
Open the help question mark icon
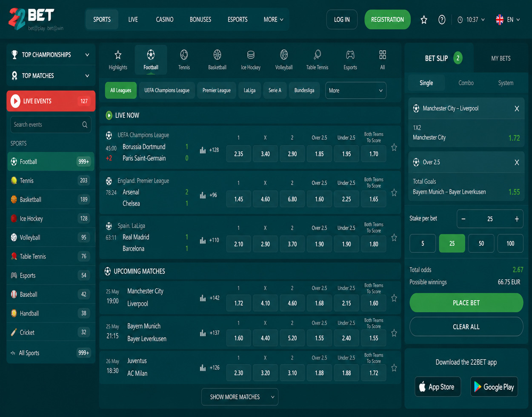(x=442, y=20)
